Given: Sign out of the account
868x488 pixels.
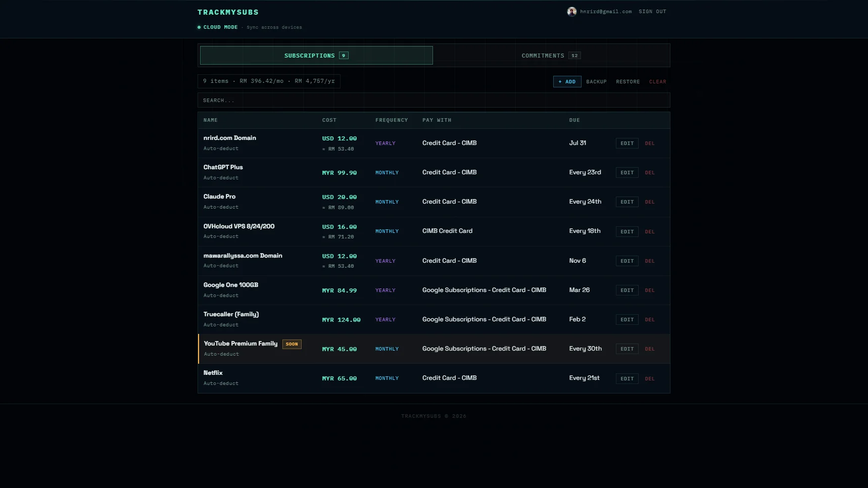Looking at the screenshot, I should [x=652, y=12].
